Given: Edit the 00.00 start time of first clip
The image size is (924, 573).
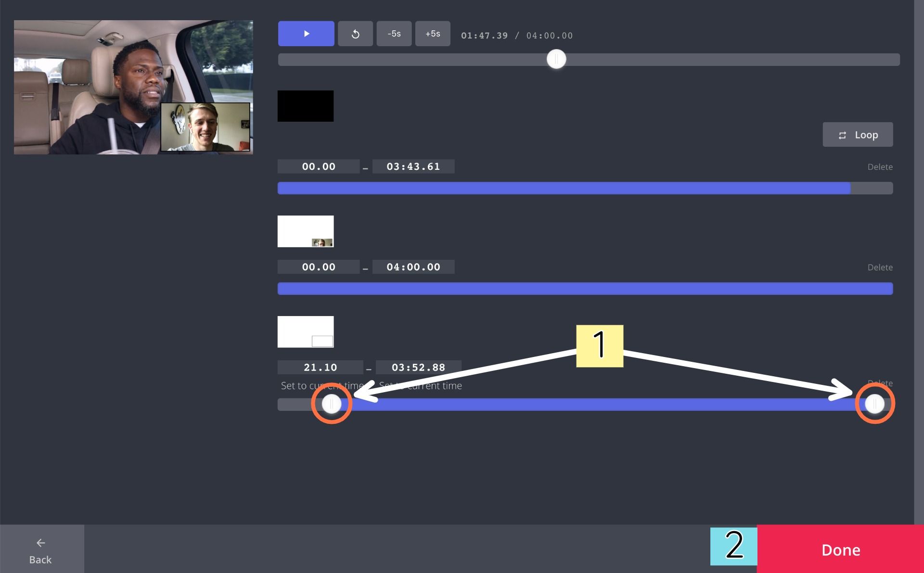Looking at the screenshot, I should click(319, 166).
